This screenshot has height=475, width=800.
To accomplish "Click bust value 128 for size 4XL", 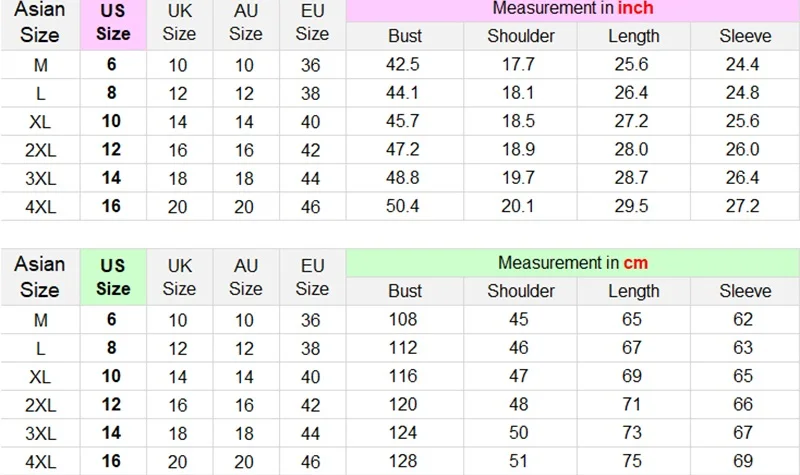I will [405, 461].
